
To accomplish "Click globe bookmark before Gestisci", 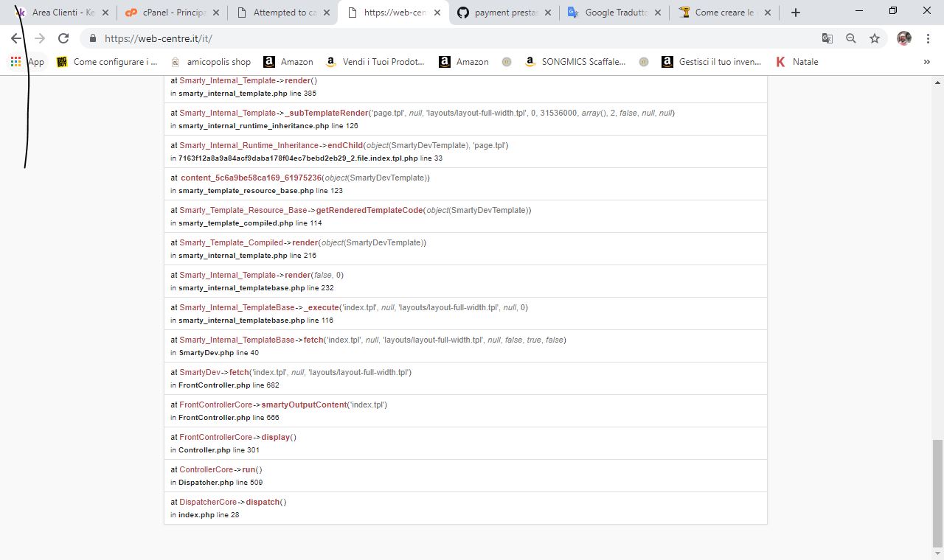I will (644, 62).
